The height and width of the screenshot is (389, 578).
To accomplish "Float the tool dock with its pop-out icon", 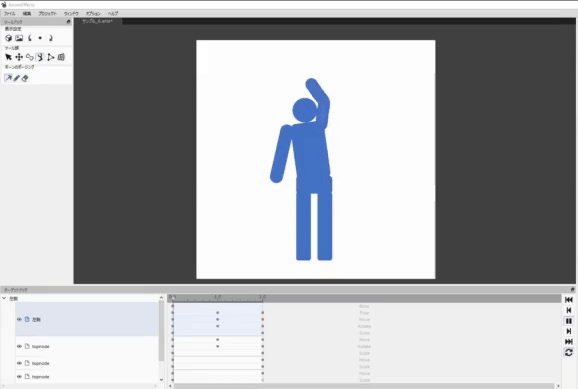I will click(68, 22).
